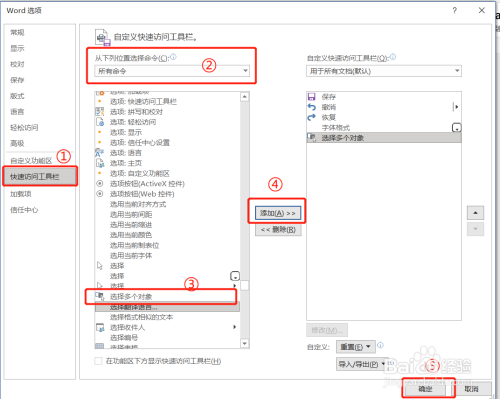Expand the 选择收件人 submenu arrow
Viewport: 500px width, 399px height.
point(235,327)
